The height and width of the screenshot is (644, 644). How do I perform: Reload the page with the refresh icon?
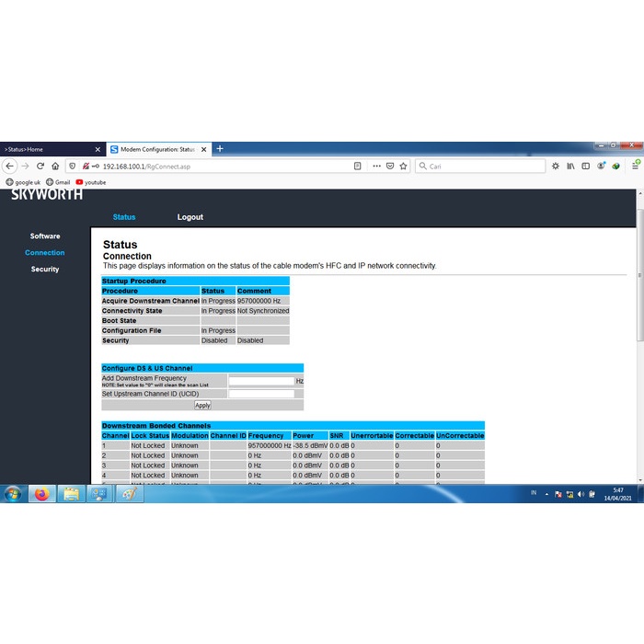tap(40, 166)
